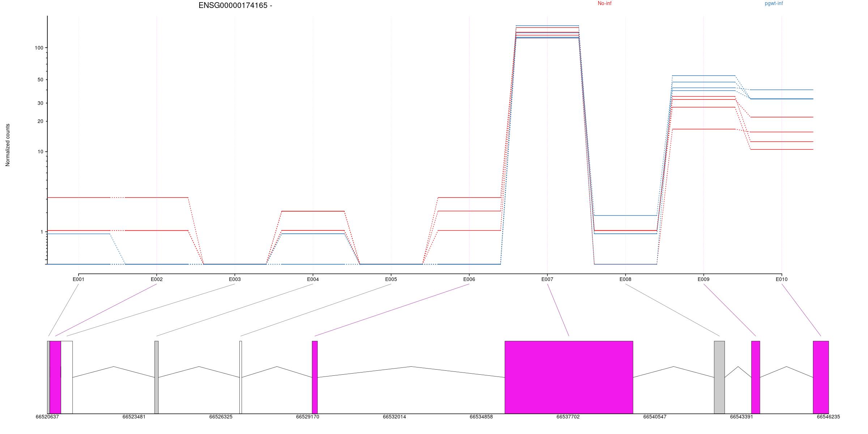This screenshot has height=434, width=868.
Task: Click the Normalized counts axis label
Action: point(8,145)
